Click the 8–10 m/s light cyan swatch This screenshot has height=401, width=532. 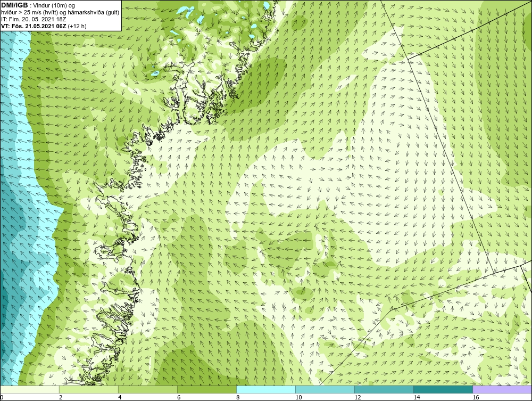tap(265, 389)
